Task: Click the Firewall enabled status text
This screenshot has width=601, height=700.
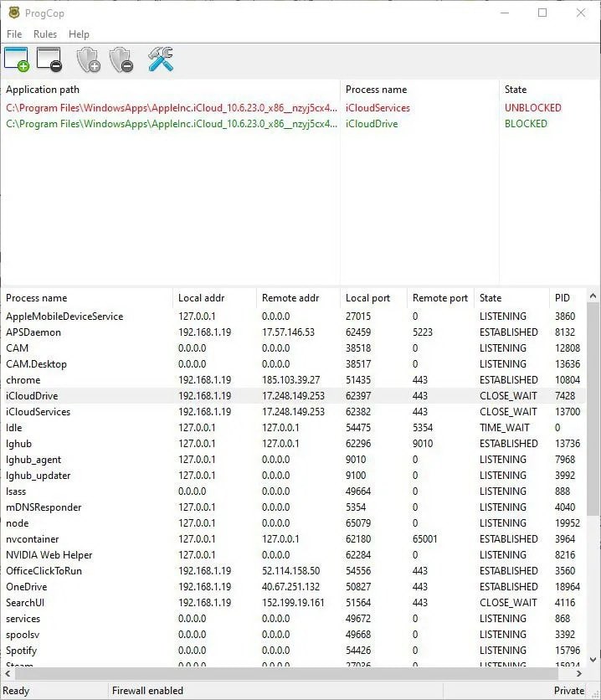Action: [147, 691]
